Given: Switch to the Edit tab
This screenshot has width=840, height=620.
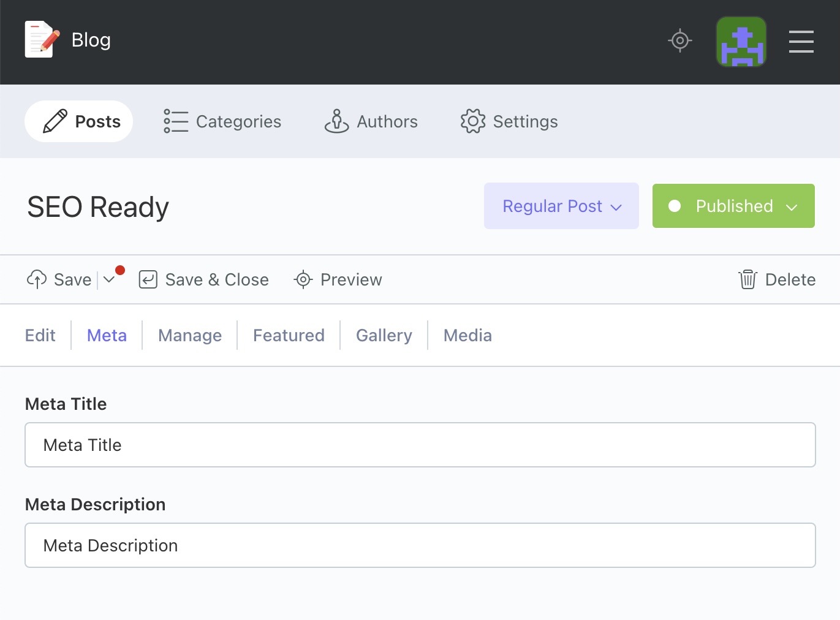Looking at the screenshot, I should pos(40,336).
